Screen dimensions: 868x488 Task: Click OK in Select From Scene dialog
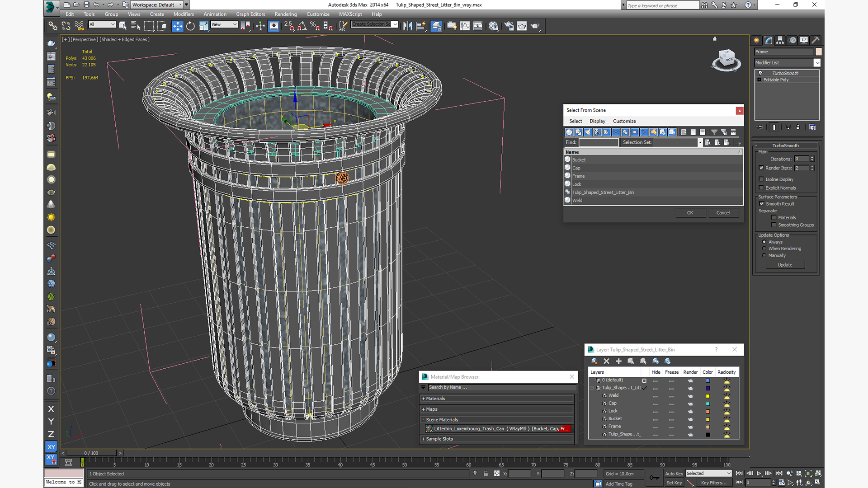click(690, 212)
